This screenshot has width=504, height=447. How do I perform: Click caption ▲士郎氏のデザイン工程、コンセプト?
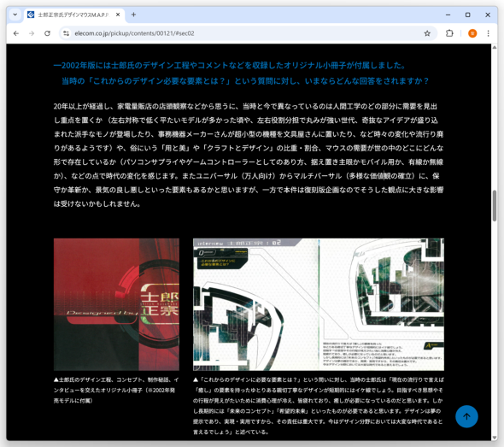pyautogui.click(x=116, y=390)
